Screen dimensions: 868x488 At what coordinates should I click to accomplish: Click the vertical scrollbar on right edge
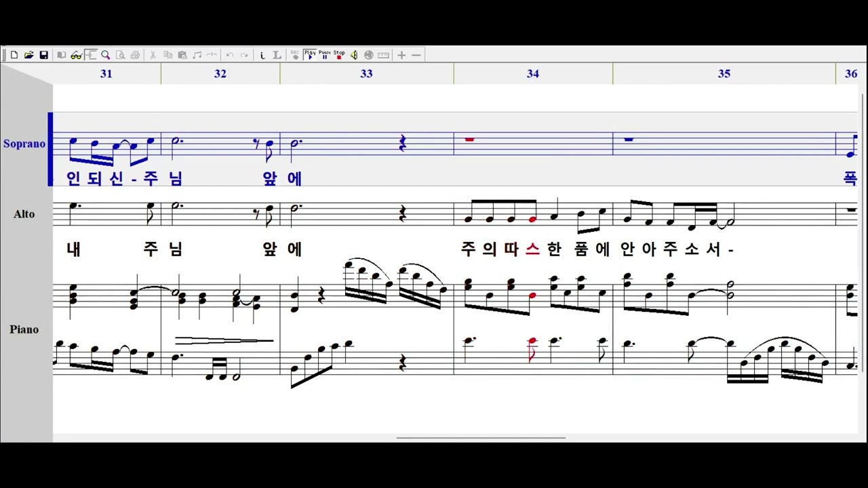click(x=863, y=234)
